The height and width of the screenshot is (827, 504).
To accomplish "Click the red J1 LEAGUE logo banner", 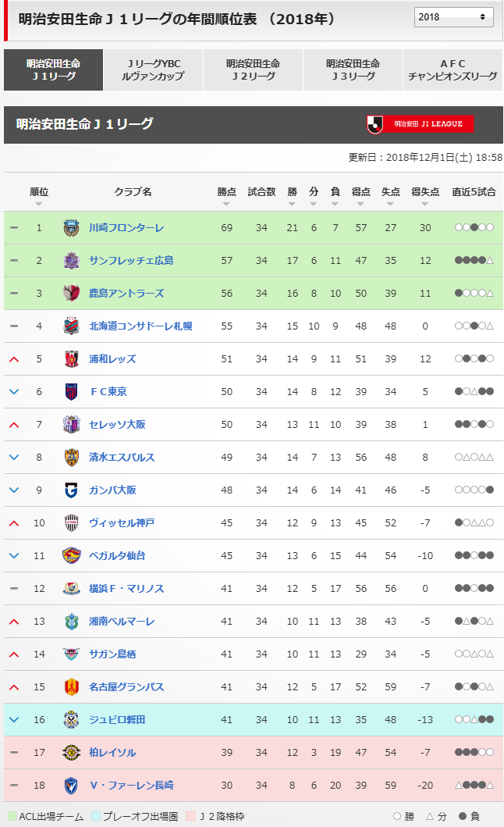I will coord(420,124).
